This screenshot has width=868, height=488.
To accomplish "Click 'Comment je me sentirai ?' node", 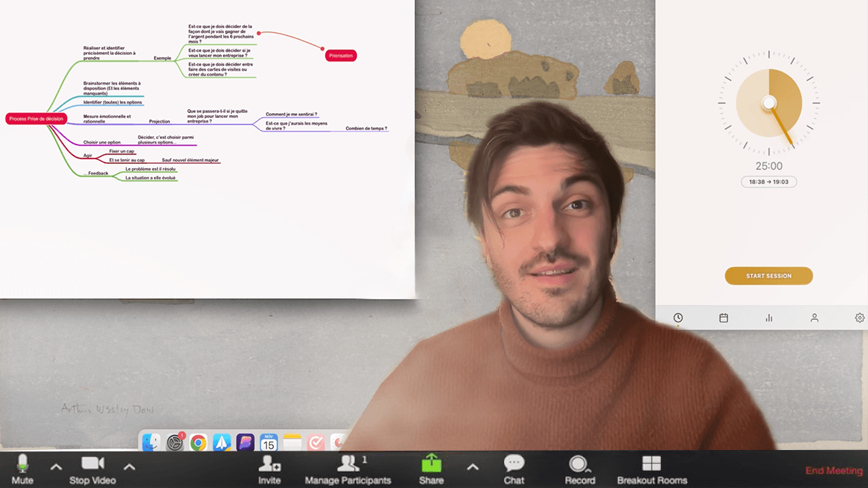I will [292, 115].
